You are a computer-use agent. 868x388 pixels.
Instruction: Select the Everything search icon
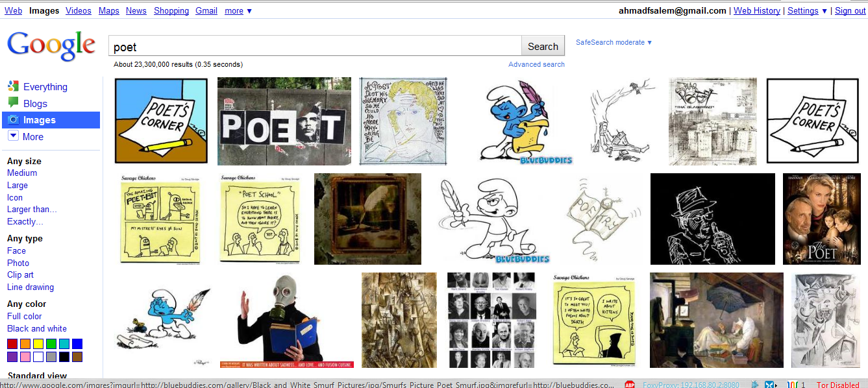(x=13, y=86)
